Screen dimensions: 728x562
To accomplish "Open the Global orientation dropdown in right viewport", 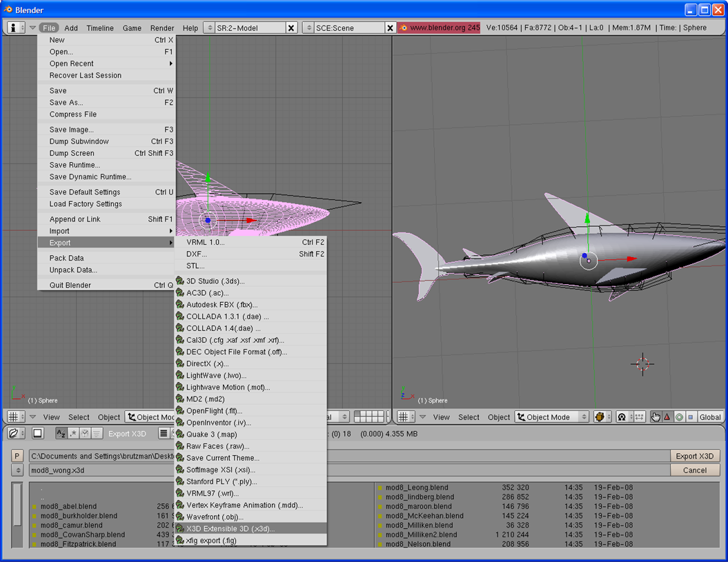I will pos(710,417).
